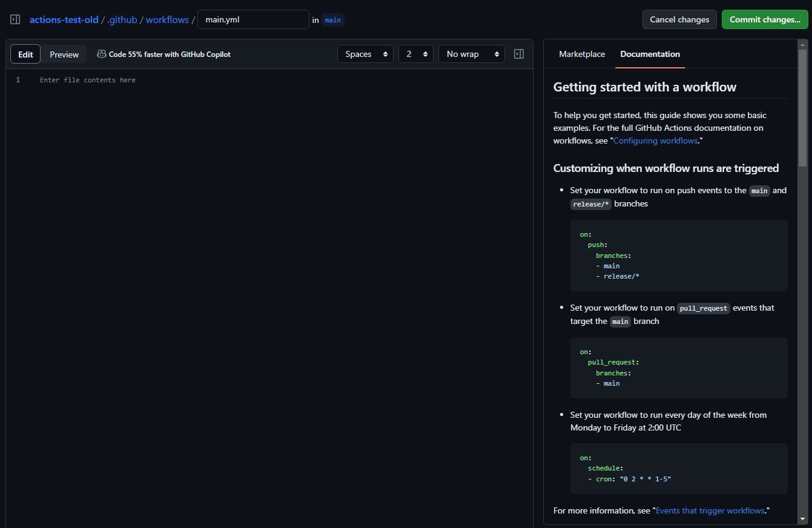812x528 pixels.
Task: Select the Documentation tab
Action: click(x=650, y=54)
